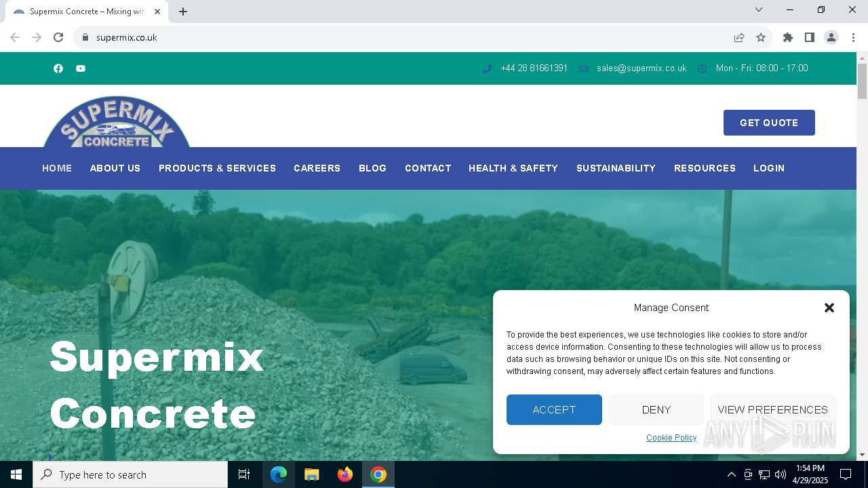Click the page vertical scrollbar thumb
Screen dimensions: 868x488
click(x=862, y=81)
